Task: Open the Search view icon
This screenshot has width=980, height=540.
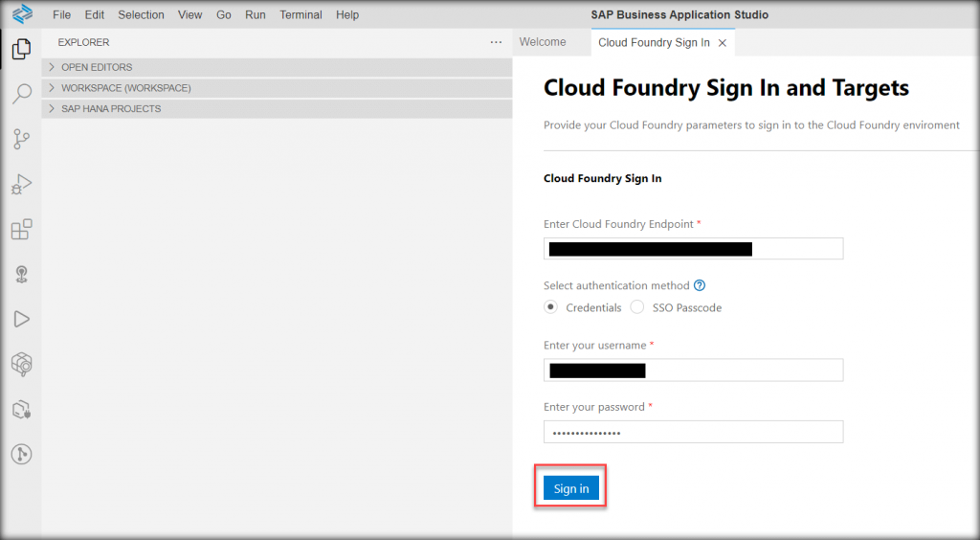Action: point(21,94)
